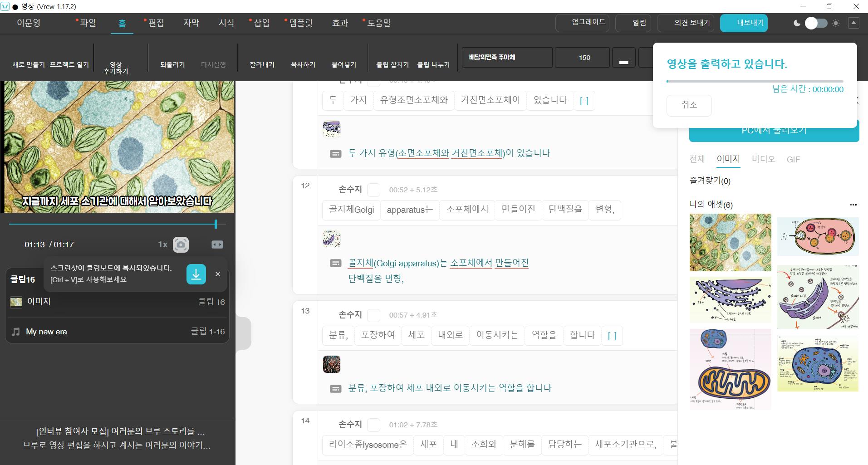The height and width of the screenshot is (465, 868).
Task: Click 되돌리기 undo in the toolbar
Action: point(172,64)
